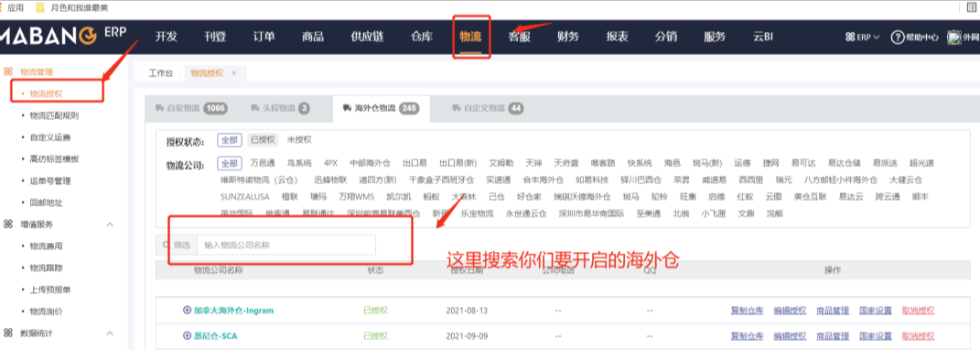Switch to the 自定义物流 tab
The width and height of the screenshot is (980, 350).
click(x=488, y=108)
